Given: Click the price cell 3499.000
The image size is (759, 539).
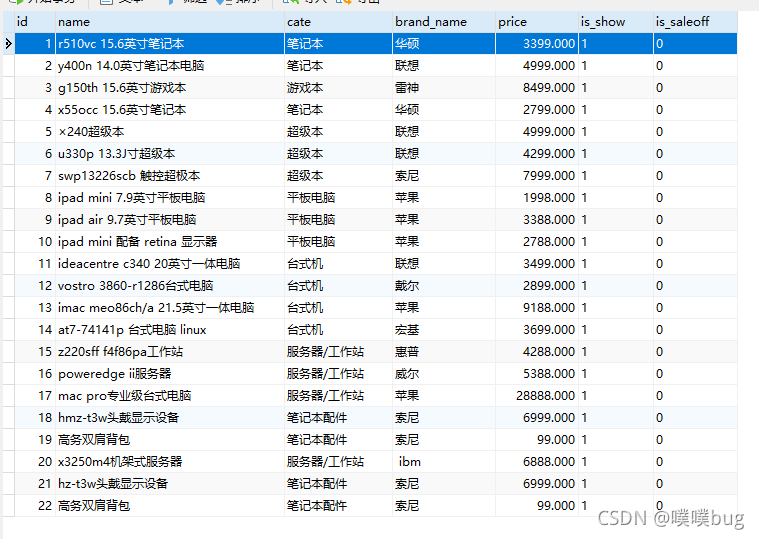Looking at the screenshot, I should click(x=536, y=264).
